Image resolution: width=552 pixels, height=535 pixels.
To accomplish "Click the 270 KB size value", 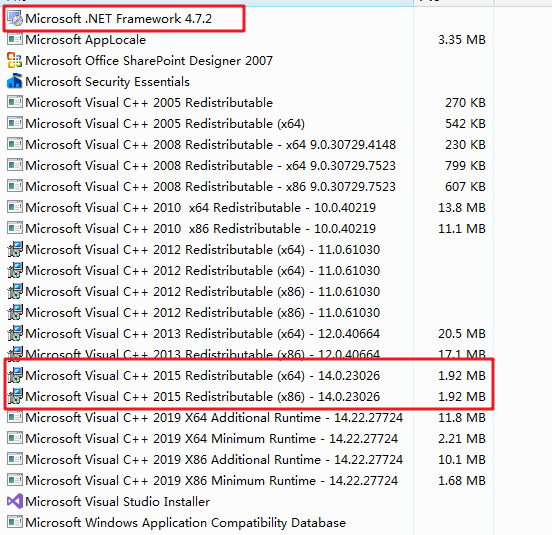I will coord(465,102).
